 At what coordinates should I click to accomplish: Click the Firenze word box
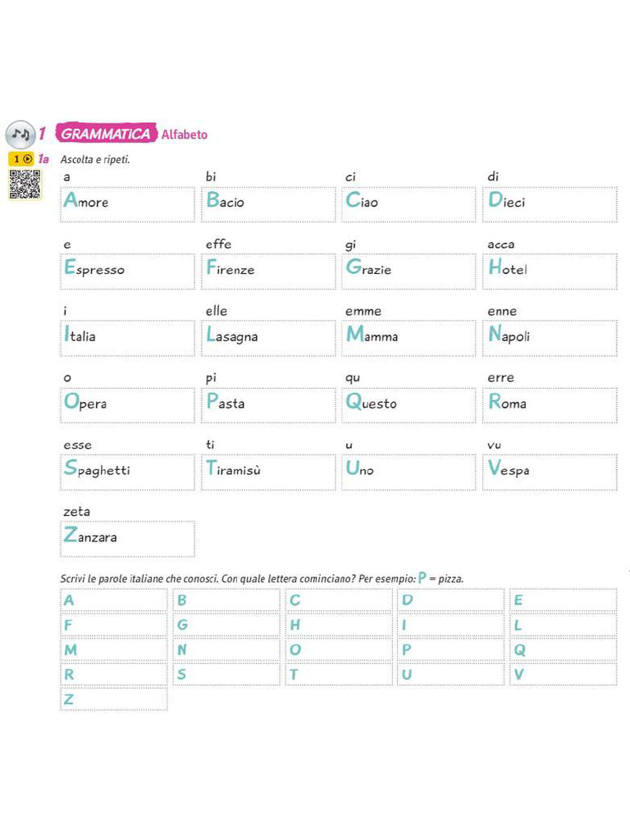pos(268,271)
